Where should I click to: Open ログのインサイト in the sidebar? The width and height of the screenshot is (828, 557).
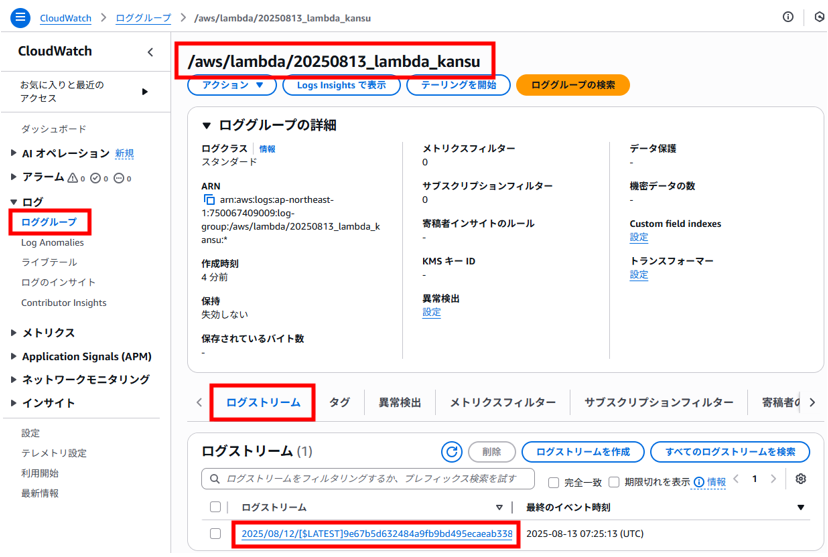(58, 282)
